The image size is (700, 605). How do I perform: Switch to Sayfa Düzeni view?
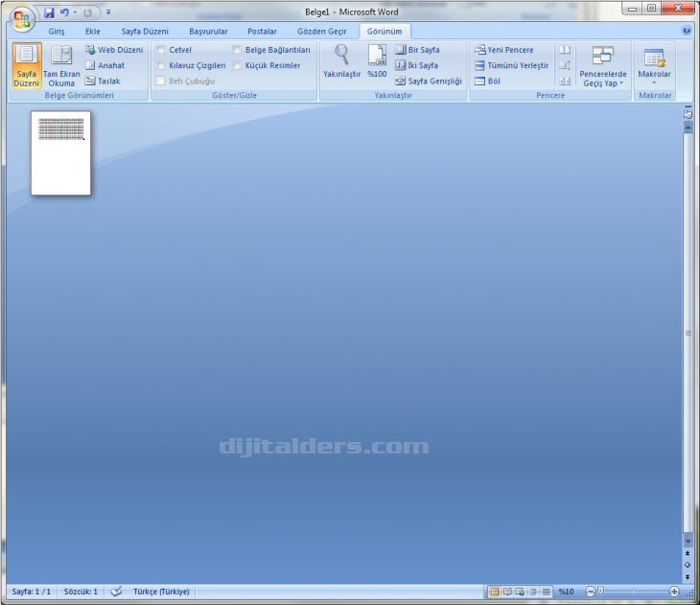pyautogui.click(x=26, y=65)
